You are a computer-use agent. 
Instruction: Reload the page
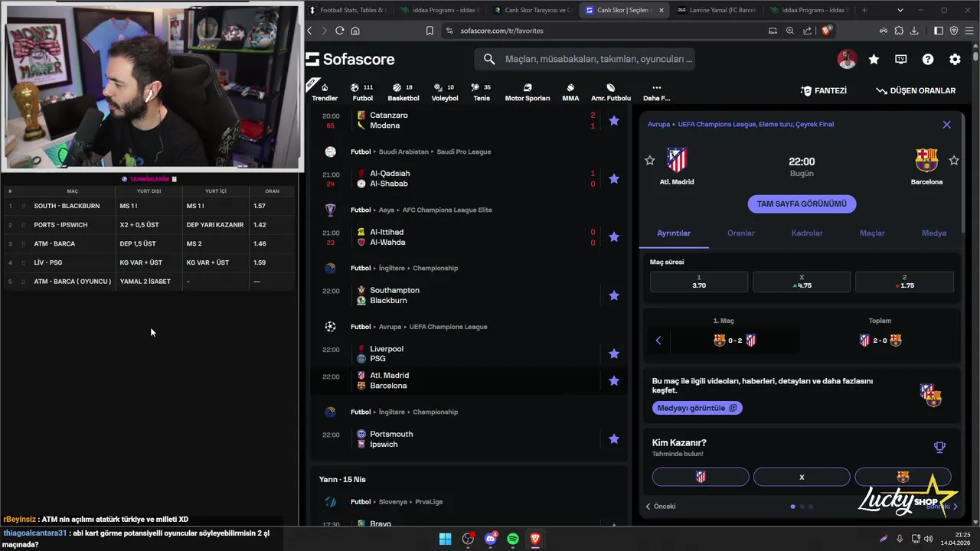pyautogui.click(x=339, y=31)
